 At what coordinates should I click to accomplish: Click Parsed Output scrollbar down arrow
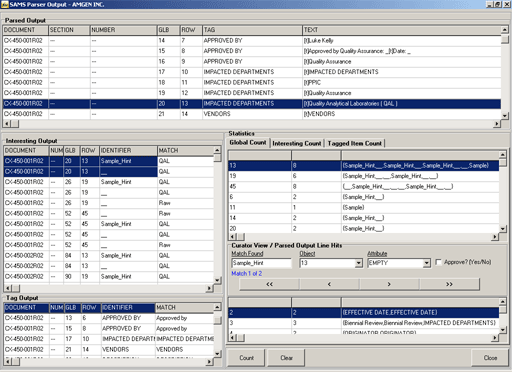pyautogui.click(x=505, y=116)
